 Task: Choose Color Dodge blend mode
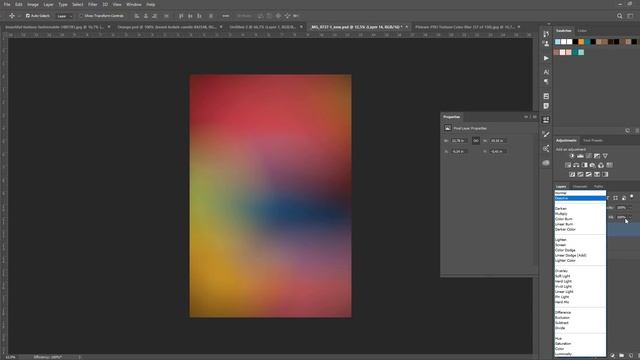(x=580, y=250)
